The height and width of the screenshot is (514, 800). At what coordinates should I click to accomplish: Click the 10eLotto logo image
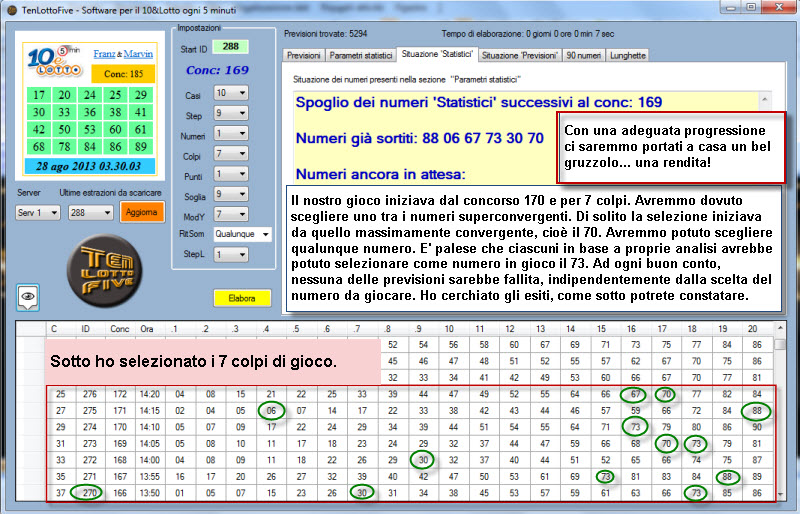coord(54,61)
